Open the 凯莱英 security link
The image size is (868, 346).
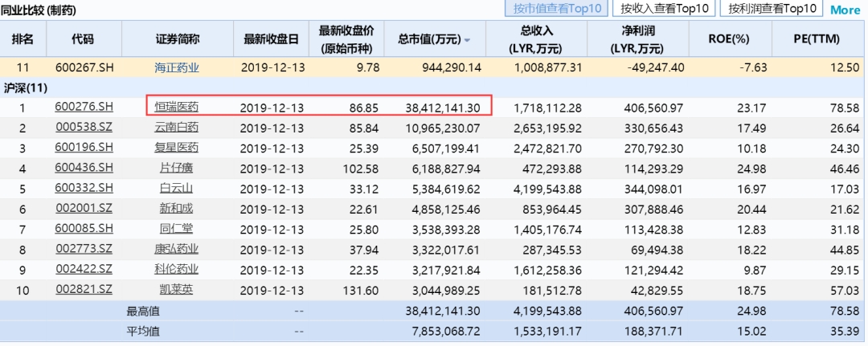click(x=177, y=289)
